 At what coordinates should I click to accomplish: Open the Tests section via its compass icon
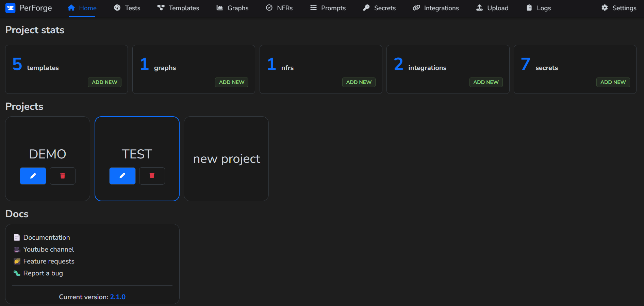pos(117,7)
